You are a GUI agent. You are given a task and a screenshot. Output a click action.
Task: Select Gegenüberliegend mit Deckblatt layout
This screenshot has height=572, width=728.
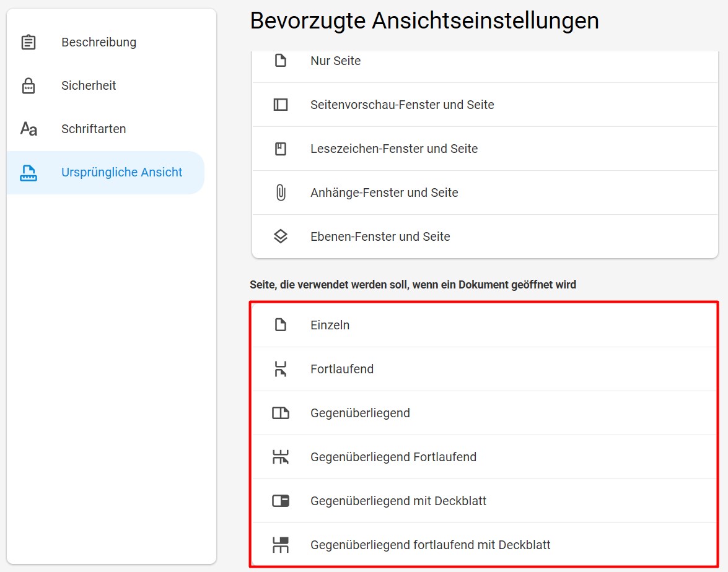(485, 501)
